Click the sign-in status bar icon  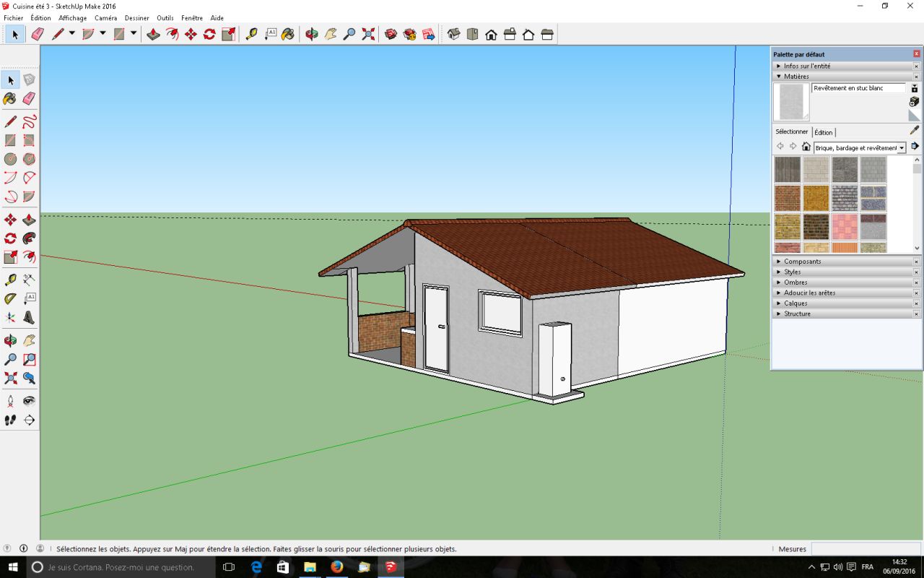pos(40,549)
